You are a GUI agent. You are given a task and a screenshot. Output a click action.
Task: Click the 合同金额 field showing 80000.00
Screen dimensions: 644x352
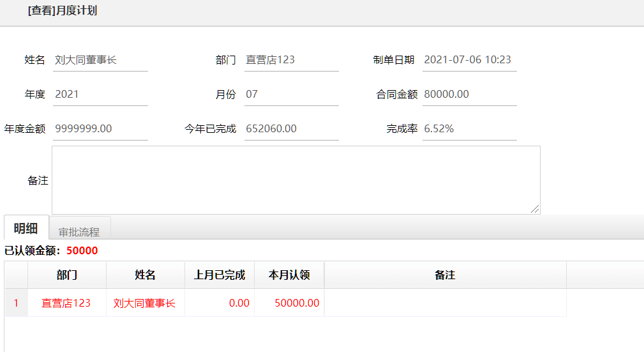[469, 95]
